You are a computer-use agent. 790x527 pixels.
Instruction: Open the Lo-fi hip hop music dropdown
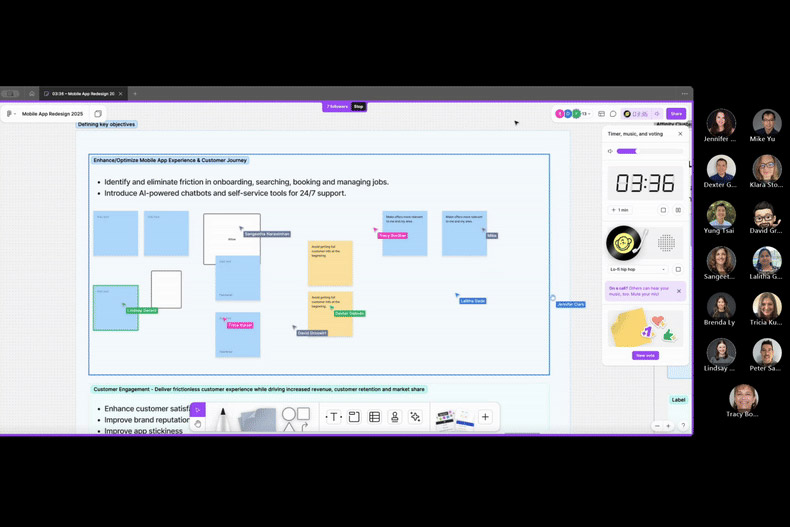(x=637, y=269)
